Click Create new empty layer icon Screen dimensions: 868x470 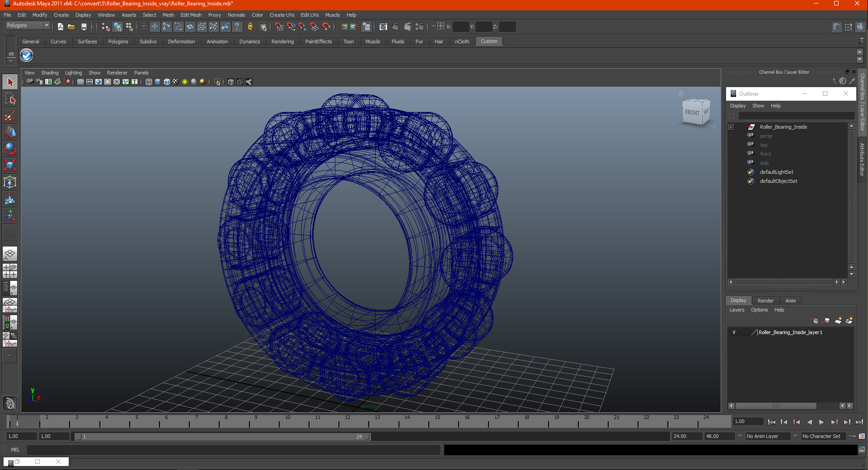tap(838, 321)
